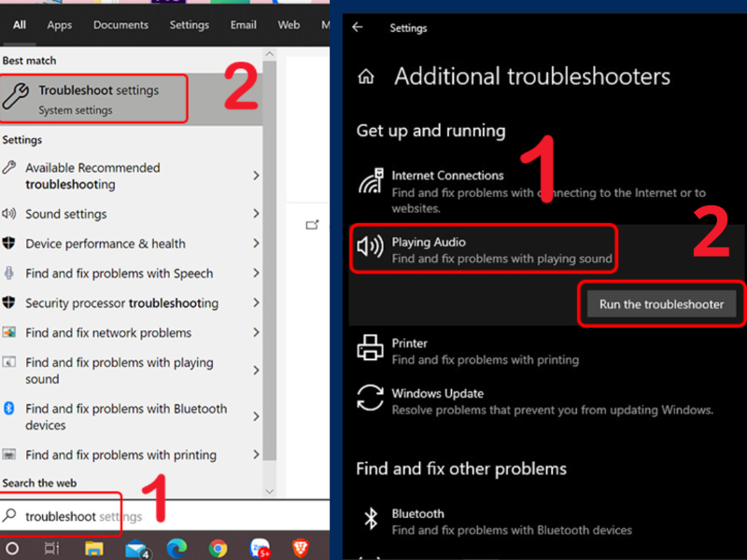Image resolution: width=747 pixels, height=560 pixels.
Task: Click the Playing Audio speaker icon
Action: click(x=371, y=247)
